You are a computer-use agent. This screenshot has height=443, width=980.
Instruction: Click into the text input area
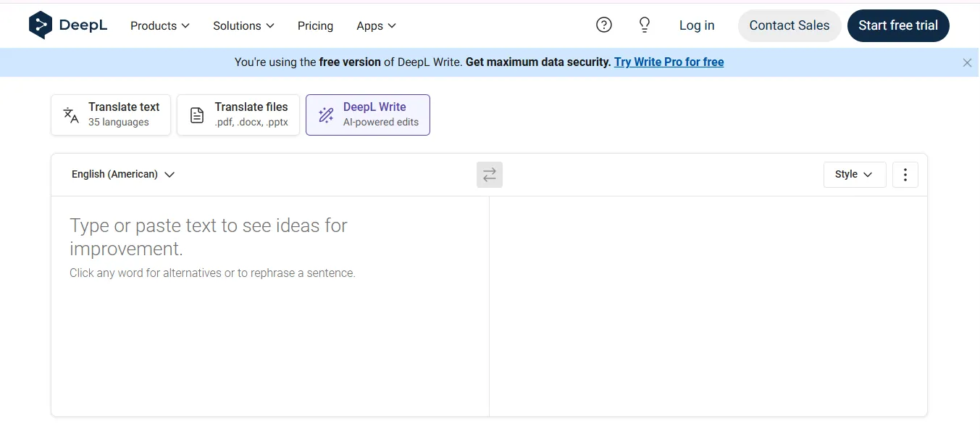270,306
